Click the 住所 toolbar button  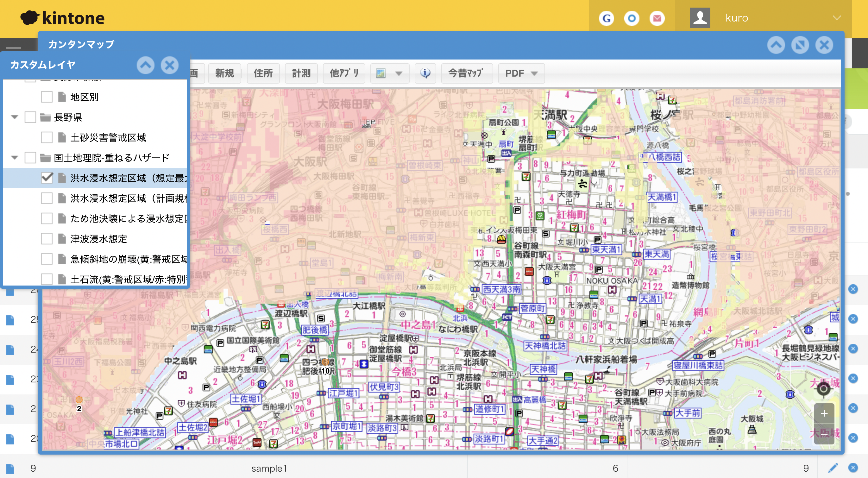coord(263,73)
